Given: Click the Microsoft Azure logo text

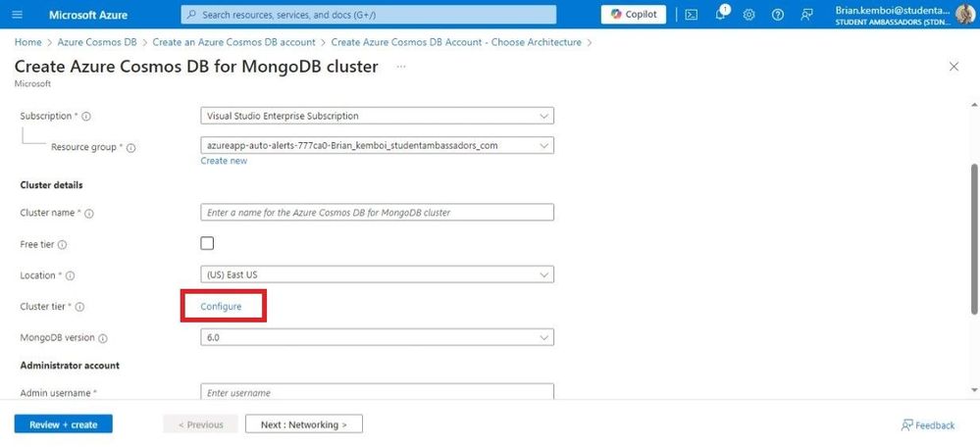Looking at the screenshot, I should (x=88, y=15).
